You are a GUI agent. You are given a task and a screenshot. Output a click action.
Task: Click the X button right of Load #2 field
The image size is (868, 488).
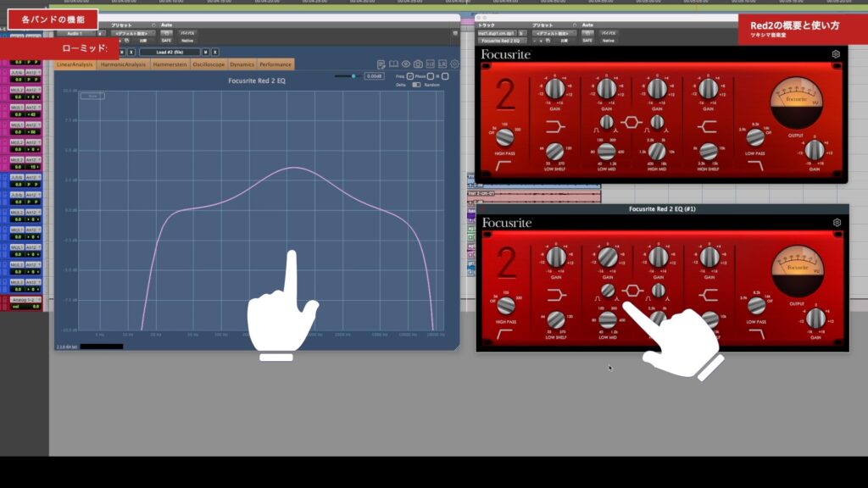tap(215, 52)
